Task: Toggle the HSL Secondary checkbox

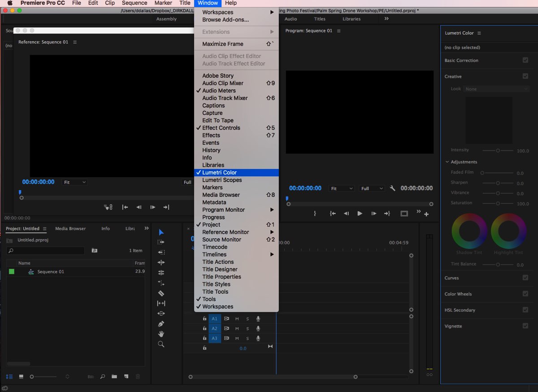Action: coord(525,310)
